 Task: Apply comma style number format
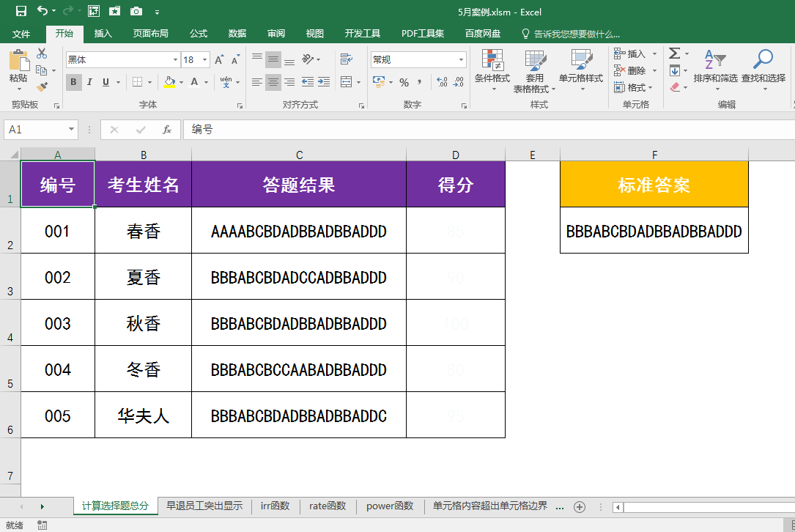pos(419,81)
